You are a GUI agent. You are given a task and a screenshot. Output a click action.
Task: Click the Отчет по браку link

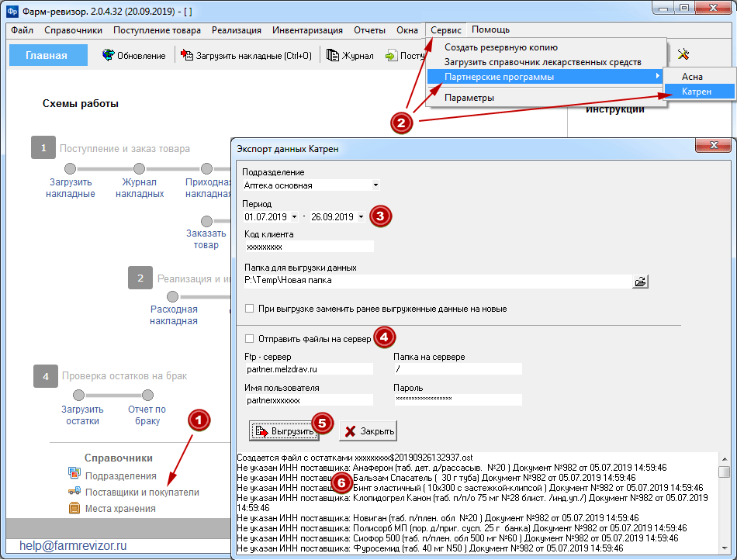click(147, 415)
